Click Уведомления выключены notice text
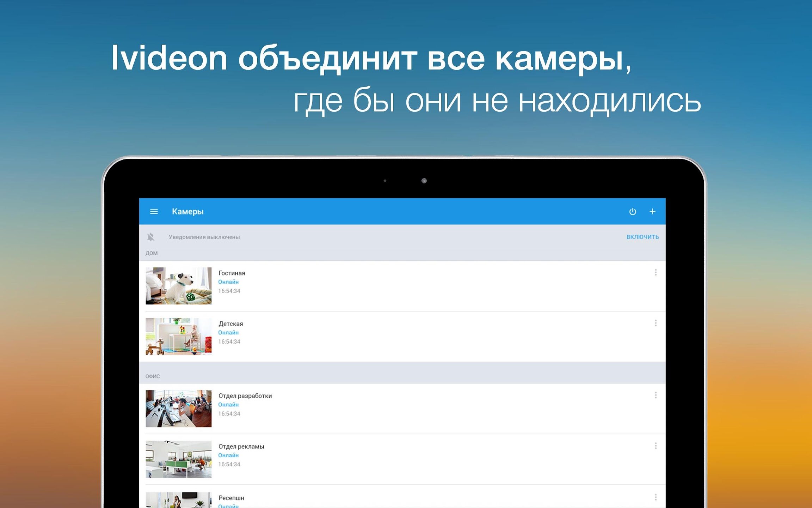812x508 pixels. point(204,237)
